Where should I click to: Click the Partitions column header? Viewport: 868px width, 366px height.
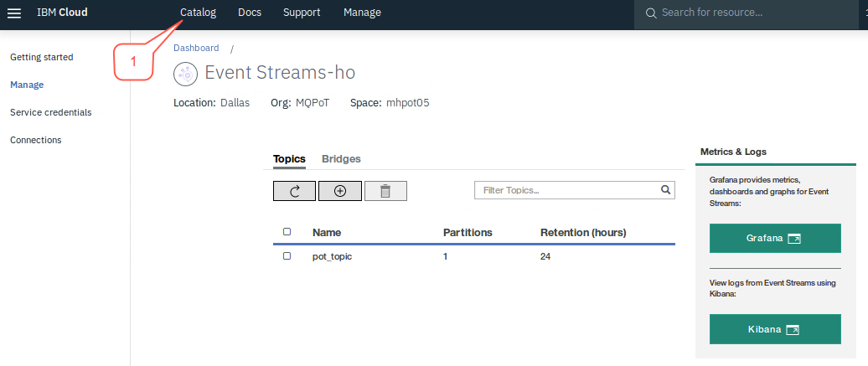pyautogui.click(x=468, y=233)
